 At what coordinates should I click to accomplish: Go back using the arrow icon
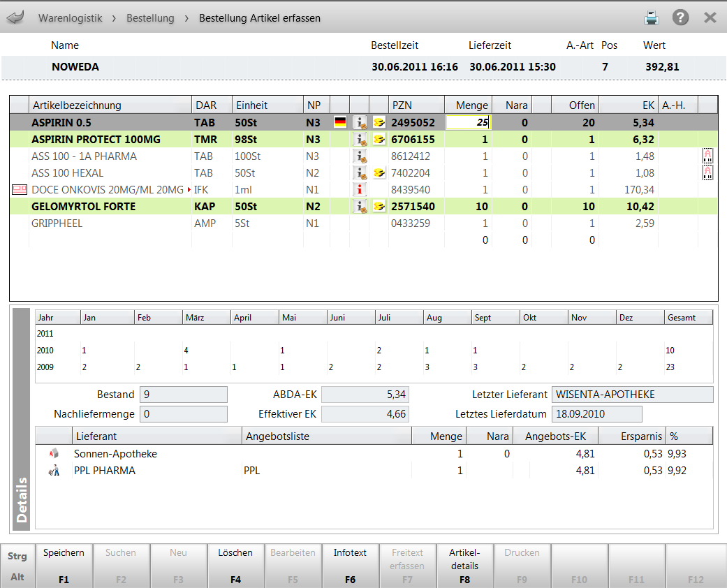pyautogui.click(x=15, y=18)
